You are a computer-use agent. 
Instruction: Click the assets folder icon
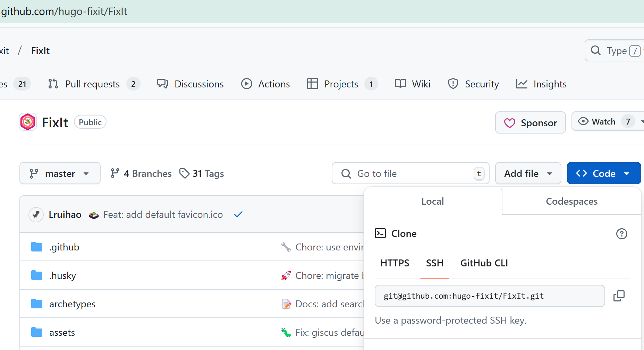37,332
